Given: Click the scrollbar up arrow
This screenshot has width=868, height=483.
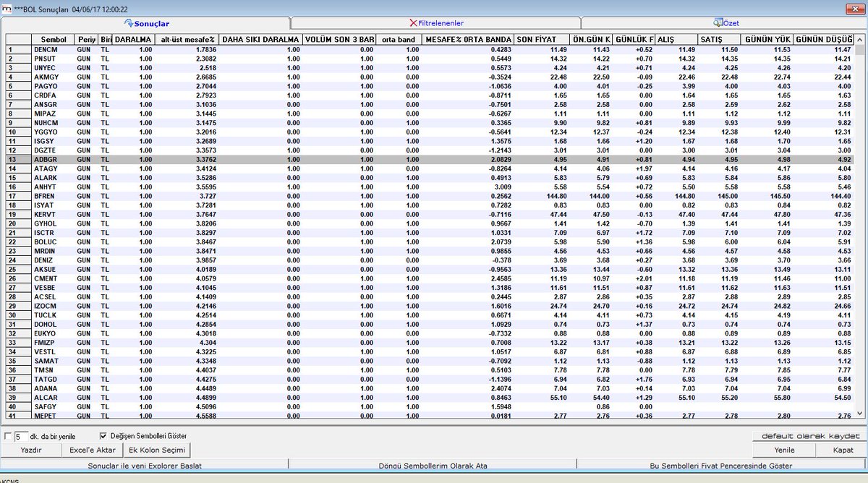Looking at the screenshot, I should (860, 39).
